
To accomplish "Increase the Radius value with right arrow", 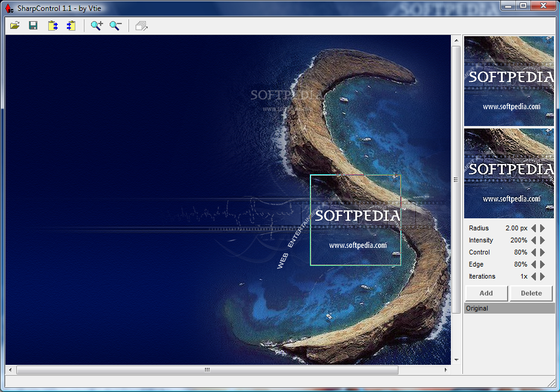I will [x=543, y=228].
